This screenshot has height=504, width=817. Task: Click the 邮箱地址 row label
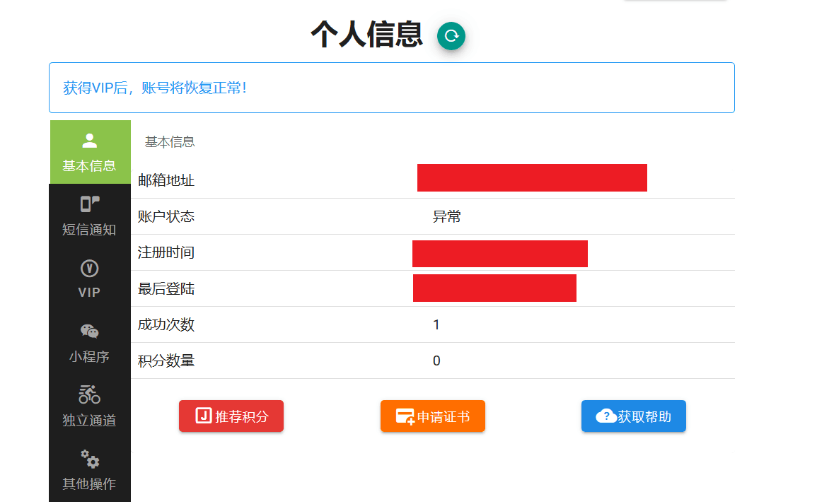(166, 180)
